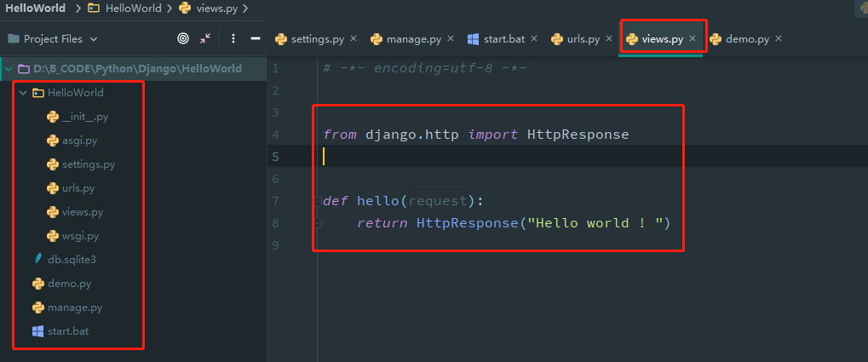Viewport: 868px width, 362px height.
Task: Close the start.bat tab
Action: pyautogui.click(x=534, y=38)
